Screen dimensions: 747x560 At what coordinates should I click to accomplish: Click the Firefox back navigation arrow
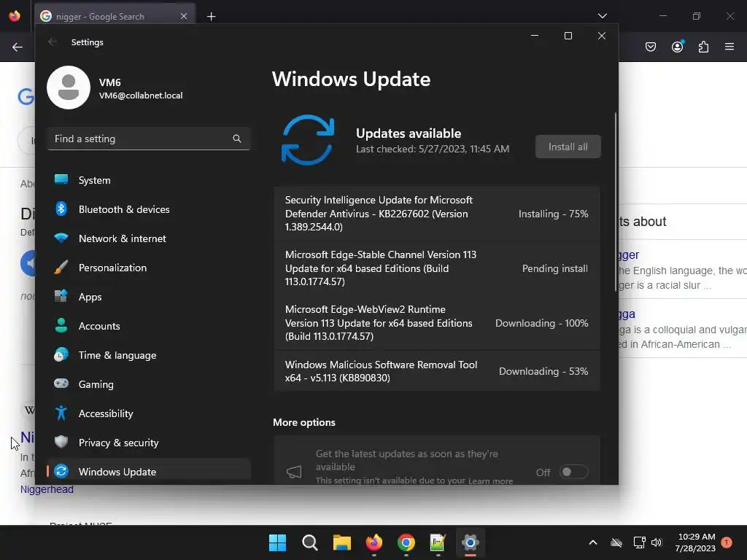(x=18, y=47)
